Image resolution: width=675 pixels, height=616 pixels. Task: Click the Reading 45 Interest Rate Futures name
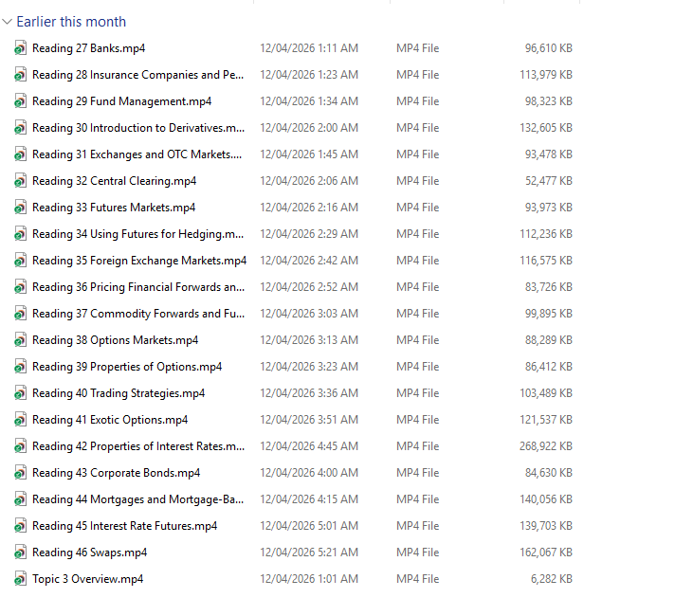click(124, 526)
